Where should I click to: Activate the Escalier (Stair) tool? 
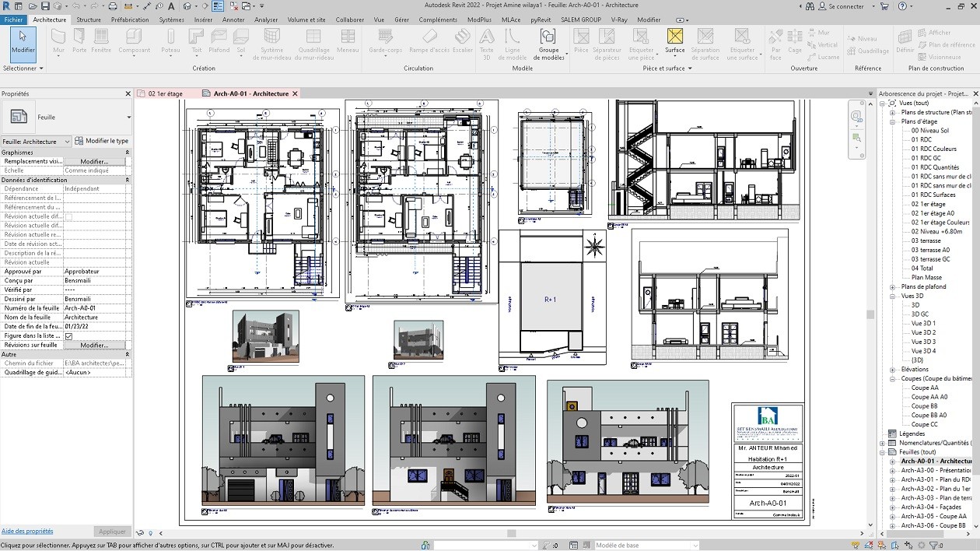click(462, 40)
